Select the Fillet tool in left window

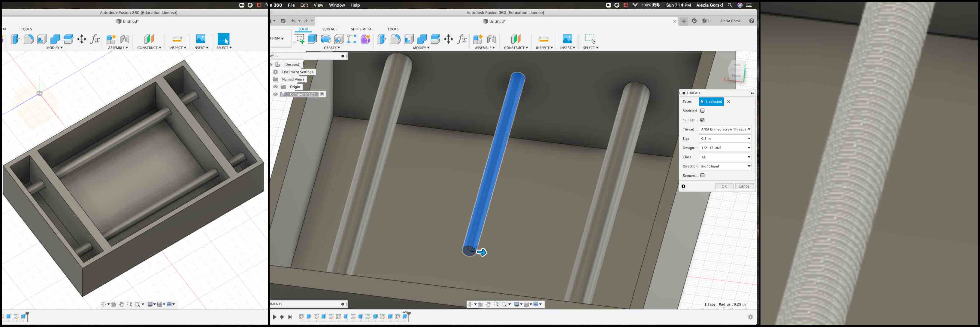click(x=29, y=39)
